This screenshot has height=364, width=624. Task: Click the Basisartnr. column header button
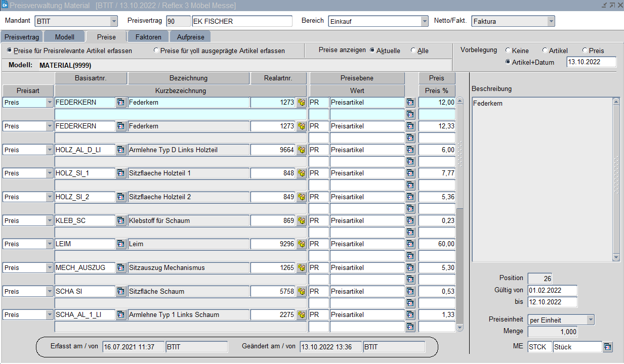pos(91,78)
